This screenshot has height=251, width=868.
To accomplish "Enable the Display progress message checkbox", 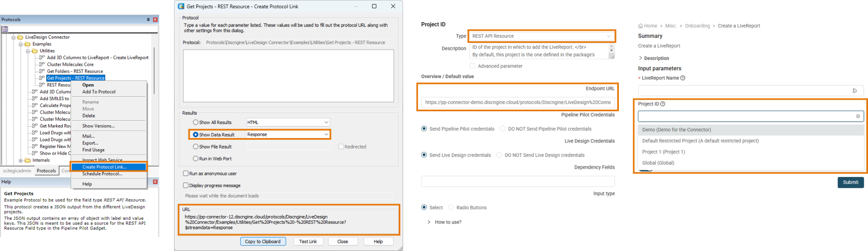I will coord(186,185).
